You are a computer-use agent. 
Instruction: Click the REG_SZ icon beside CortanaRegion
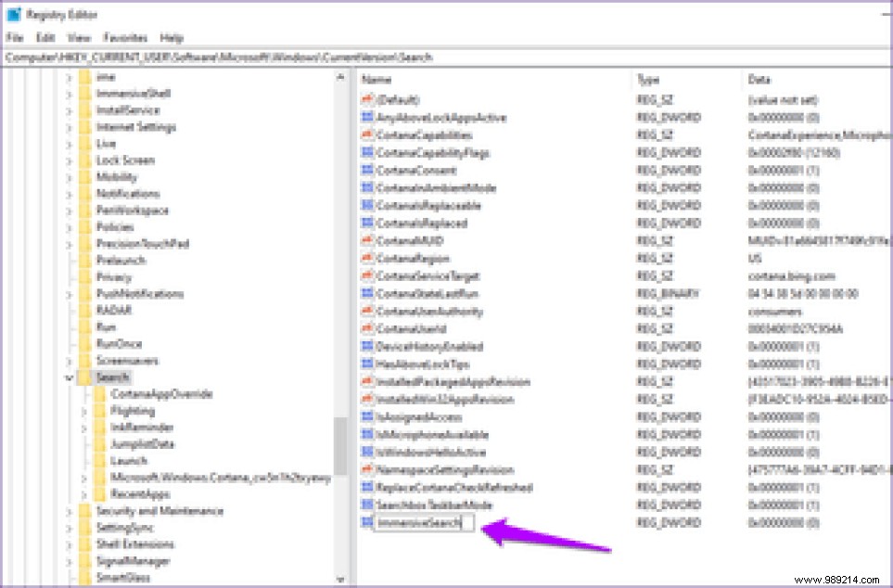coord(367,258)
